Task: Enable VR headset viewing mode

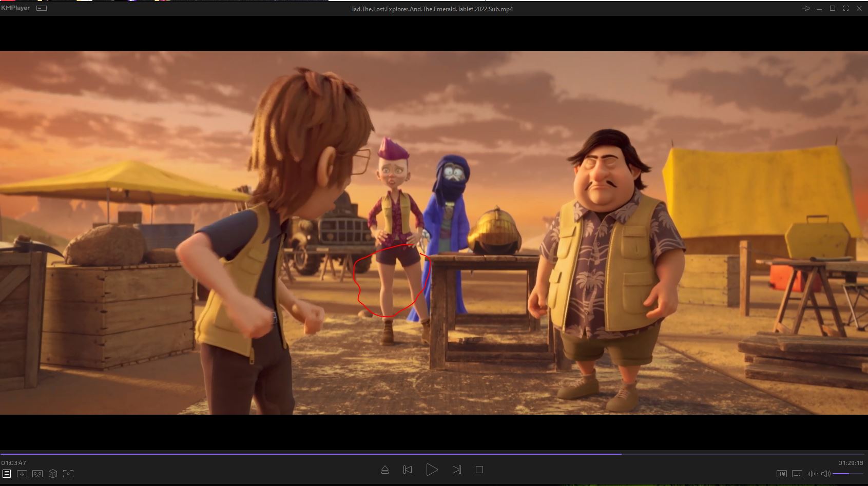Action: click(37, 474)
